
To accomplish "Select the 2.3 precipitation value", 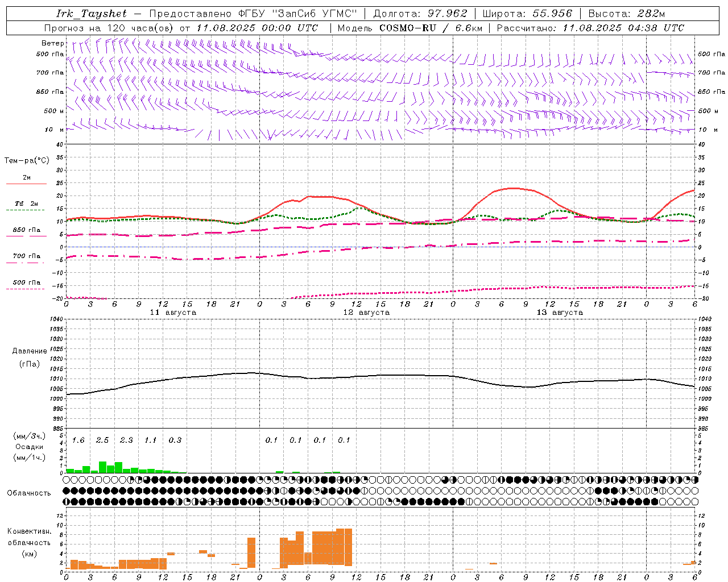I will click(126, 440).
